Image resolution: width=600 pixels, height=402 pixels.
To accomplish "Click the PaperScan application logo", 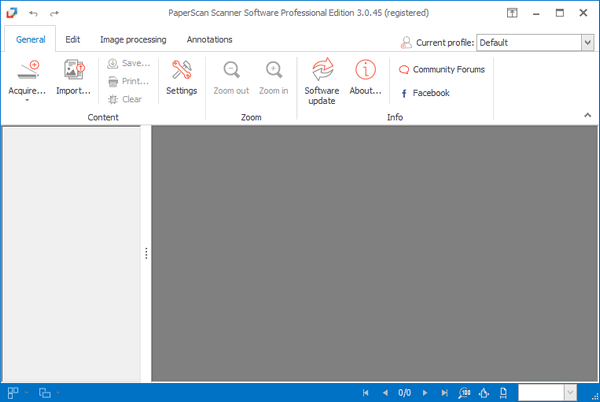I will [11, 13].
